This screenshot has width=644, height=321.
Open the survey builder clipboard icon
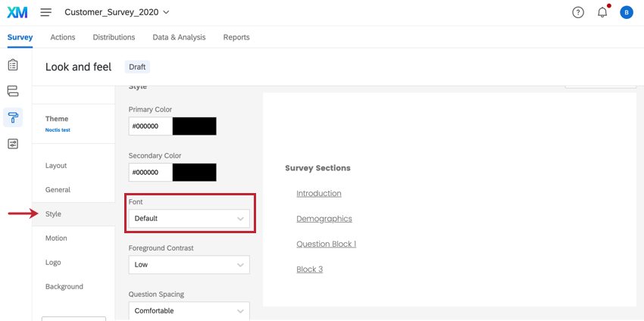coord(13,64)
